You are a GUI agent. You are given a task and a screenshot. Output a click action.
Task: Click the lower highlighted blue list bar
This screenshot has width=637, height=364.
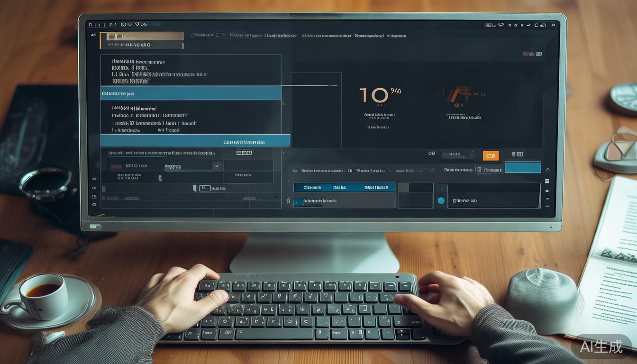[x=195, y=141]
